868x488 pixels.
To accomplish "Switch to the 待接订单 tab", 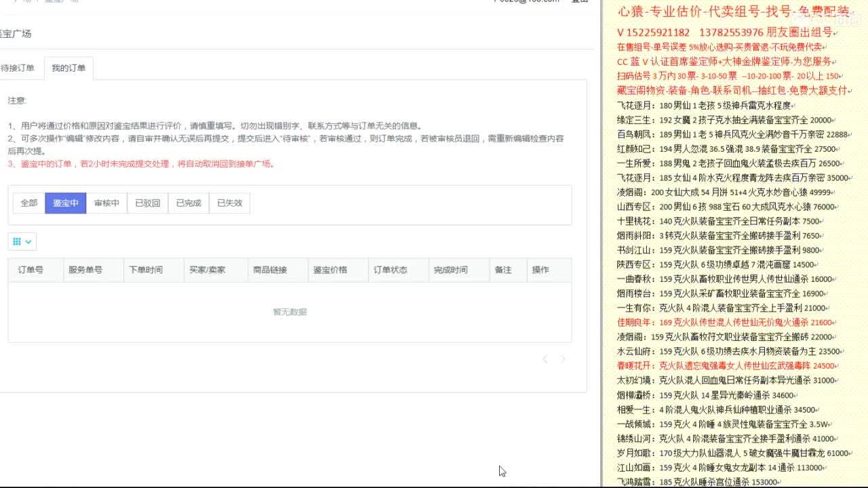I will pyautogui.click(x=19, y=68).
